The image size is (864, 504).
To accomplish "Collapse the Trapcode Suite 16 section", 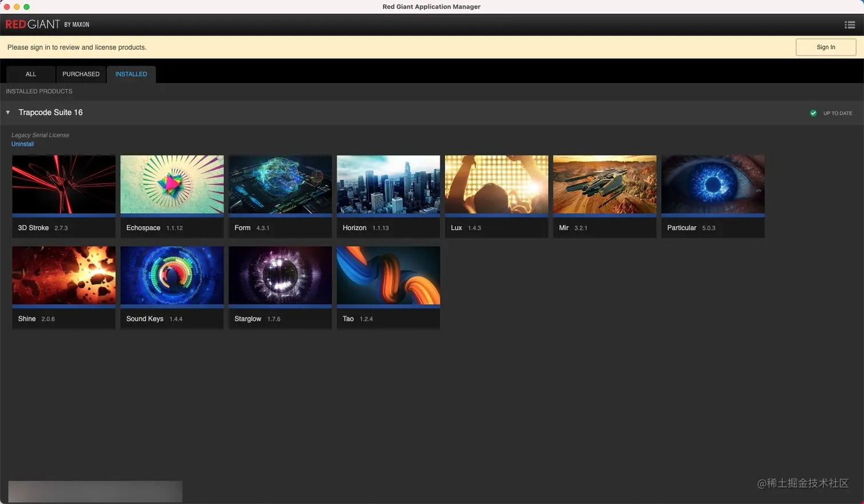I will (8, 113).
